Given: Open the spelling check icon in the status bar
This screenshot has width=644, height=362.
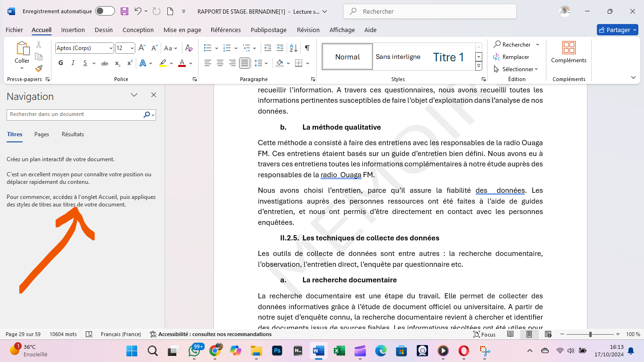Looking at the screenshot, I should tap(89, 334).
